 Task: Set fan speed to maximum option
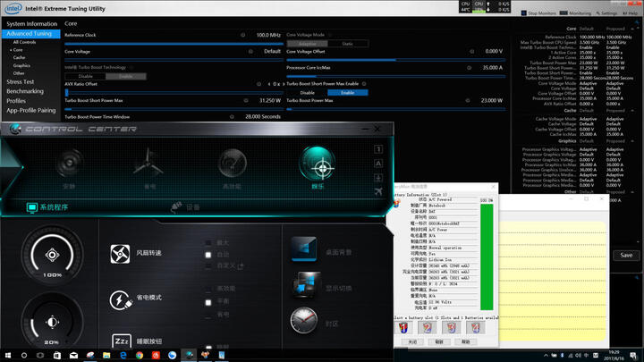[208, 242]
